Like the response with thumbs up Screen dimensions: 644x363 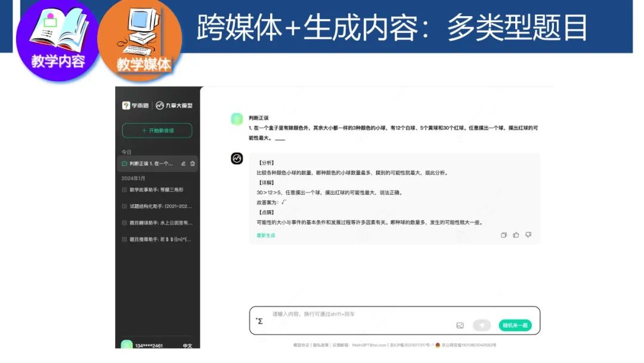516,236
